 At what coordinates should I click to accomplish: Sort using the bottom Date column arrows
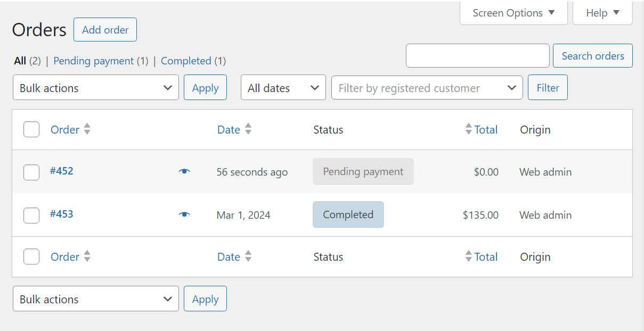[233, 256]
